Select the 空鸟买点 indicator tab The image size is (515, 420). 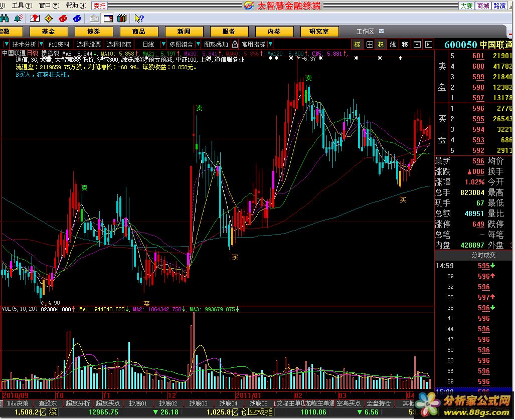pyautogui.click(x=349, y=403)
